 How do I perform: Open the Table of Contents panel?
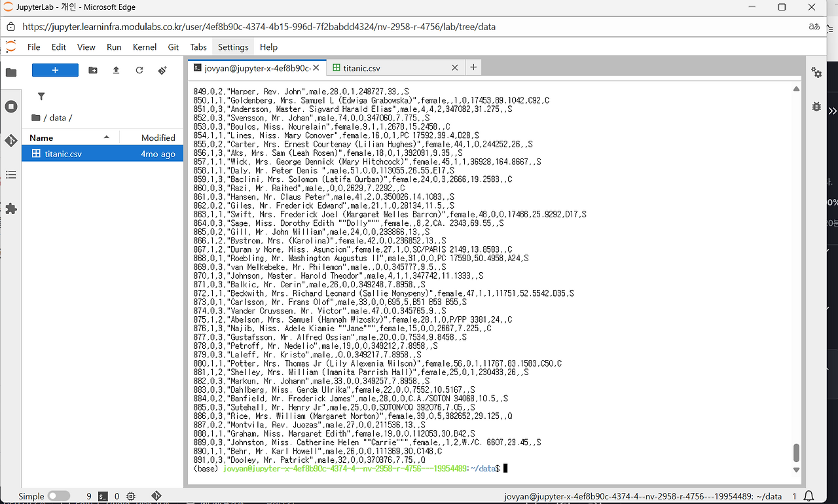(11, 175)
